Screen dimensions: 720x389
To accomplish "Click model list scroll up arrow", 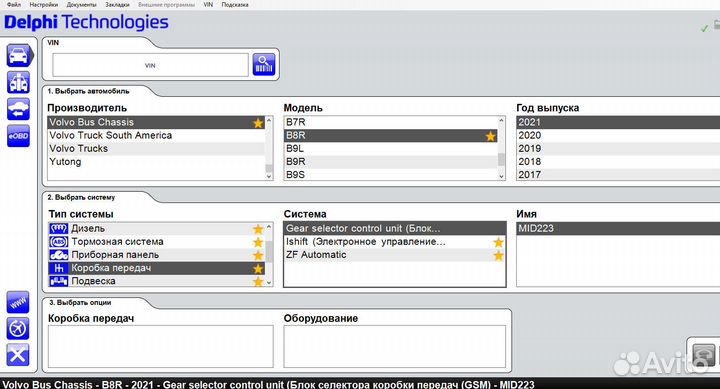I will coord(501,120).
